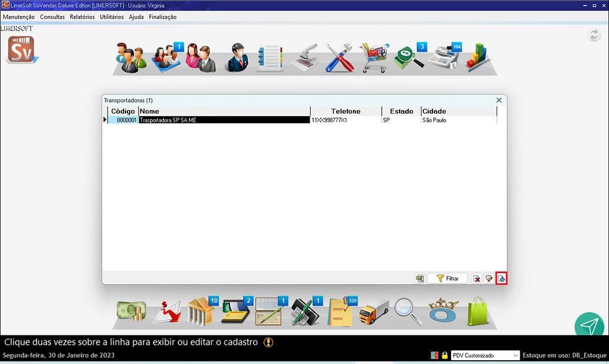
Task: Open the green shopping bag icon
Action: [478, 311]
